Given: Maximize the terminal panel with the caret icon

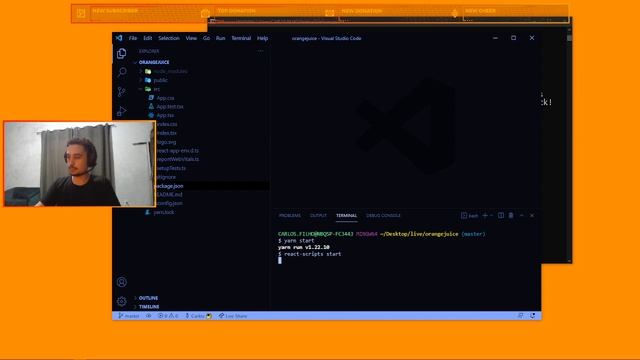Looking at the screenshot, I should (x=522, y=216).
